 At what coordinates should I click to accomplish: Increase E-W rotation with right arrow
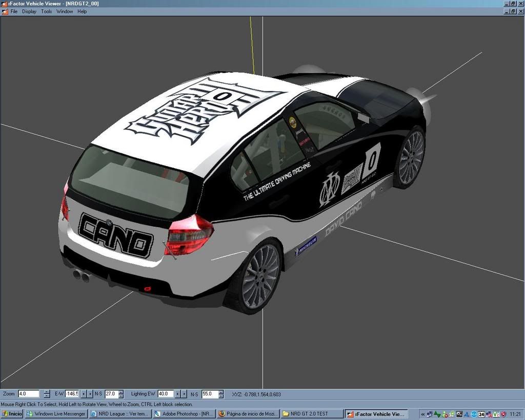pos(90,394)
